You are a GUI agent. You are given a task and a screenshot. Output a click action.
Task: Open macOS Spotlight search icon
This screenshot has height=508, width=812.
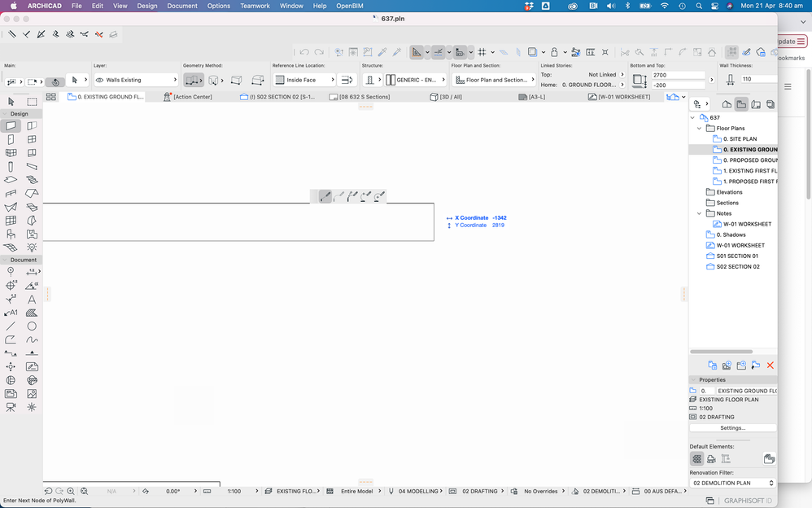tap(699, 6)
